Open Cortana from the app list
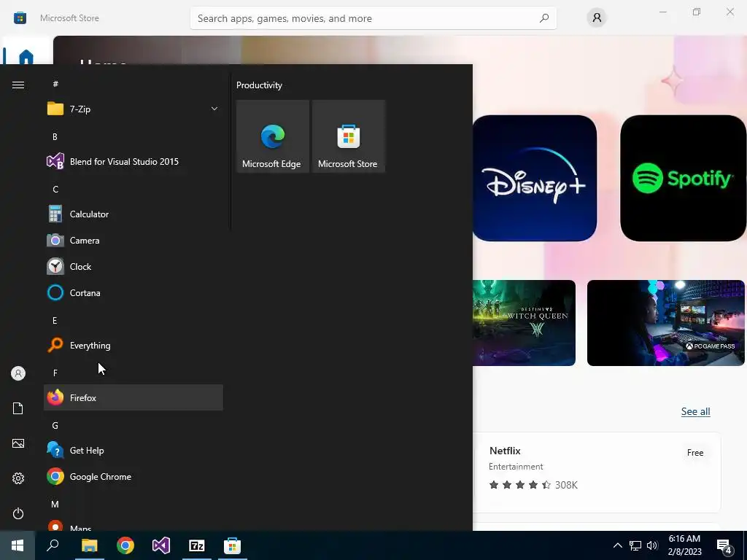747x560 pixels. click(133, 293)
